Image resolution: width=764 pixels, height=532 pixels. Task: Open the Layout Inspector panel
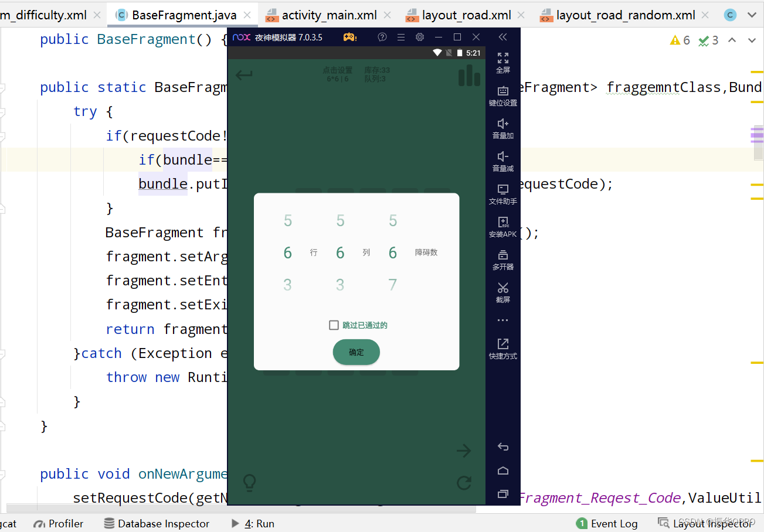pyautogui.click(x=705, y=523)
